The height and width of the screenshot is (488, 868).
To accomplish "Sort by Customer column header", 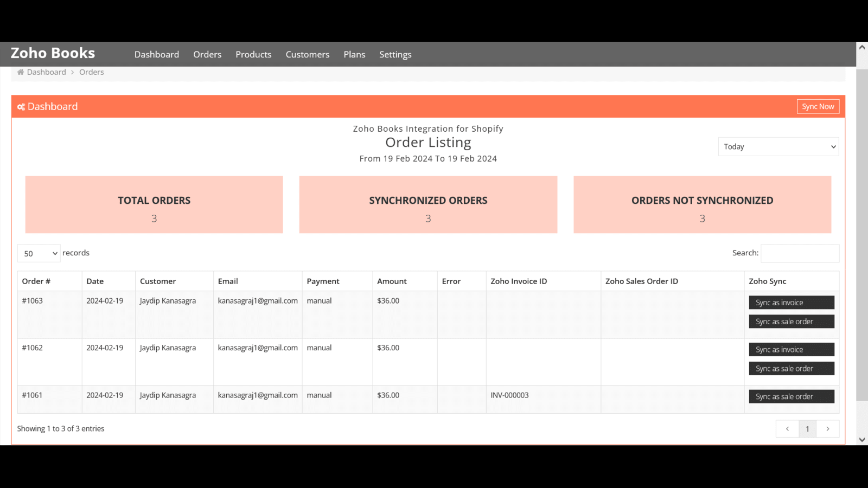I will pyautogui.click(x=174, y=281).
